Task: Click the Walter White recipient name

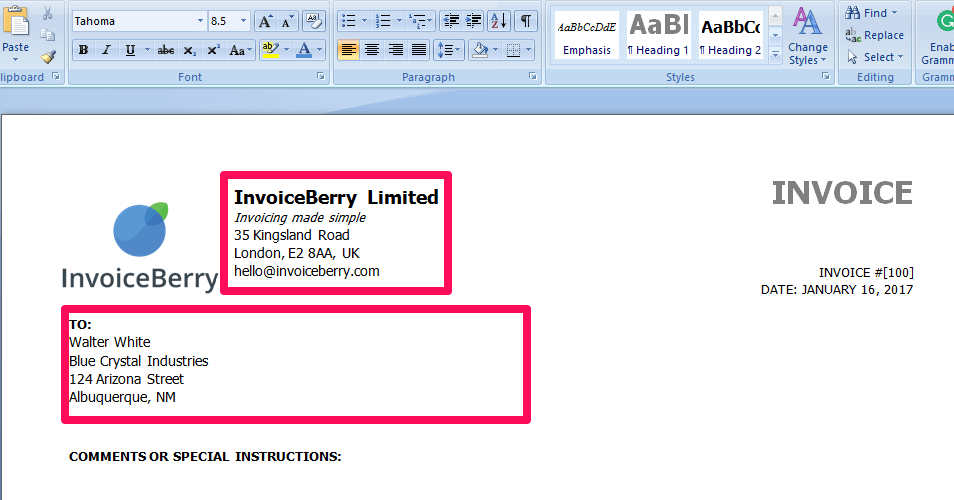Action: [x=110, y=342]
